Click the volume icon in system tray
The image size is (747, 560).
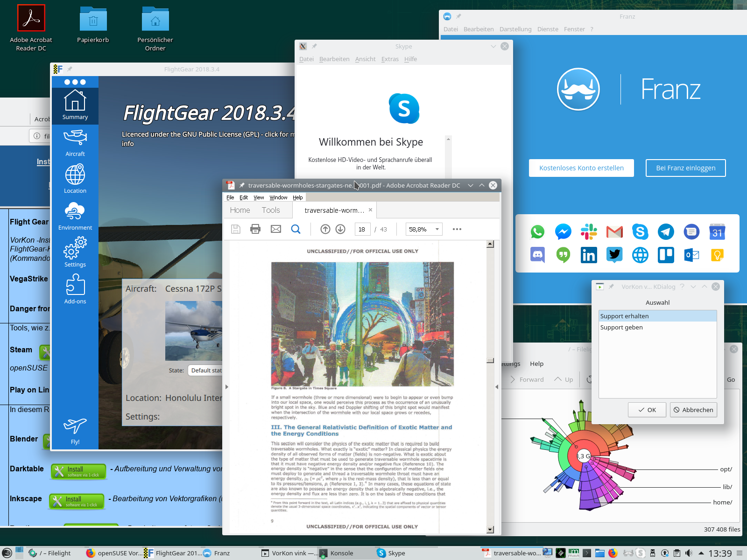689,553
